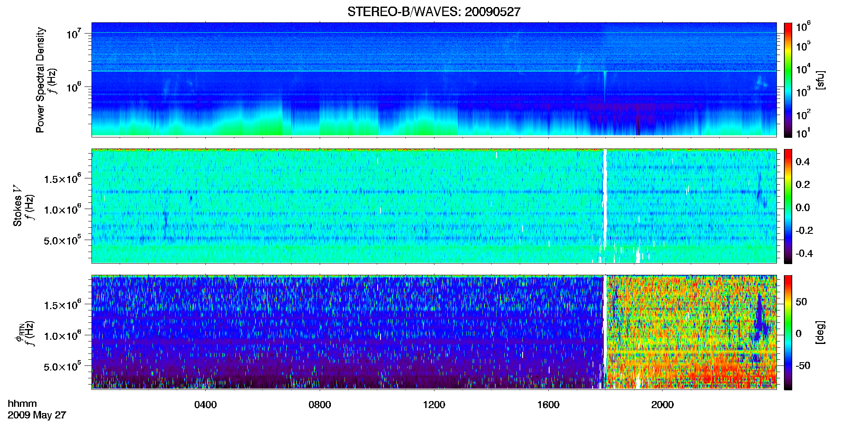Click the "[sfu]" color bar unit label

point(820,80)
